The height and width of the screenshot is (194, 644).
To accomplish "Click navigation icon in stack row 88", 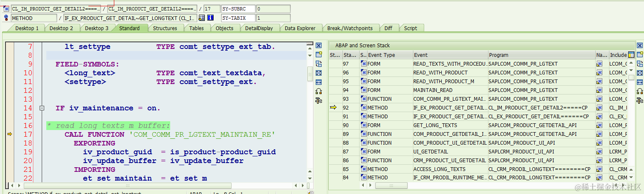I will pyautogui.click(x=599, y=143).
